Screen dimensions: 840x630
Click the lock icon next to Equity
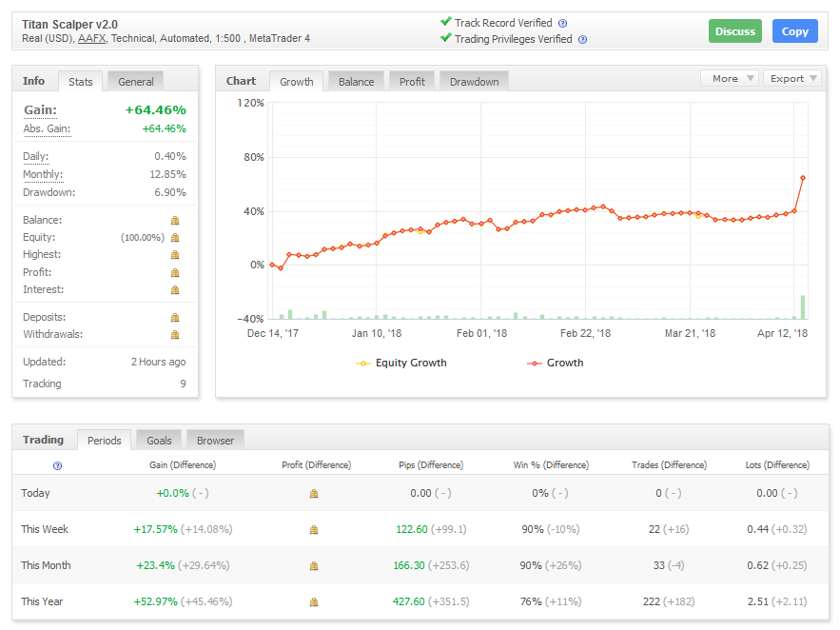click(x=175, y=238)
